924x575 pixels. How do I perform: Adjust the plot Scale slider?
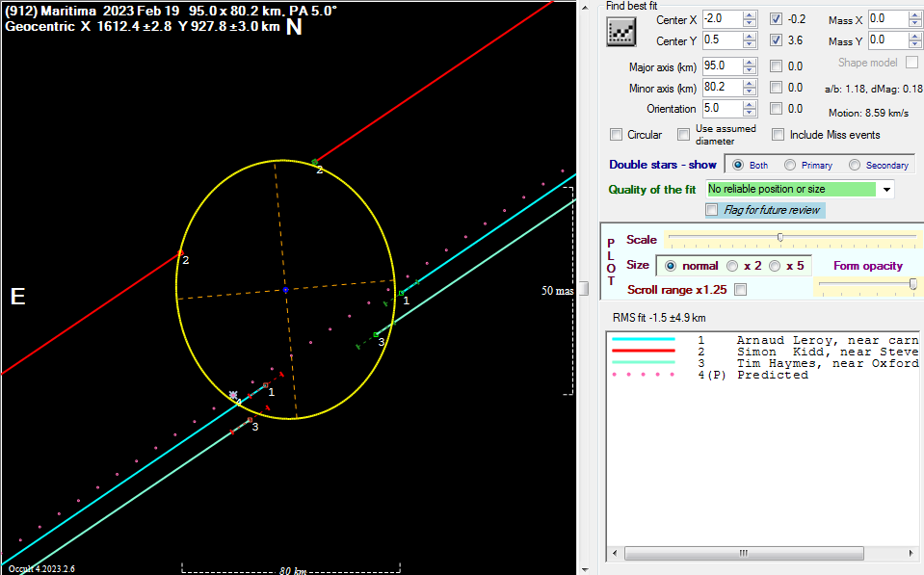click(x=779, y=237)
